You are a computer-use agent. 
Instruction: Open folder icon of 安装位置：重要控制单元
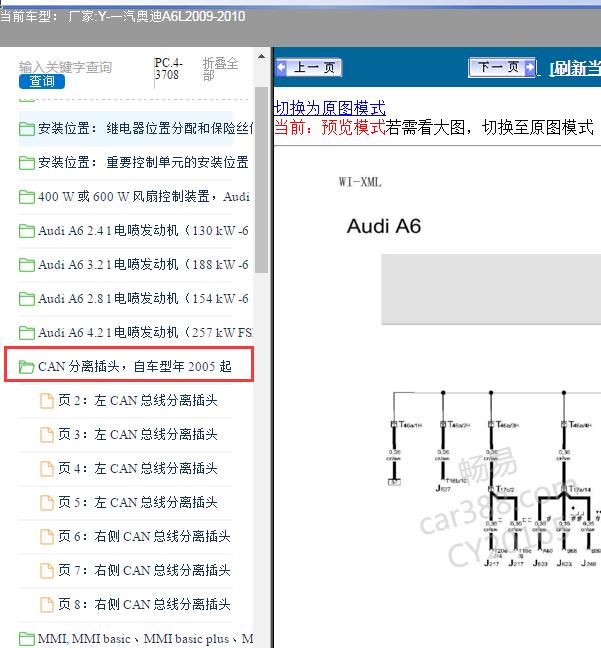tap(27, 163)
